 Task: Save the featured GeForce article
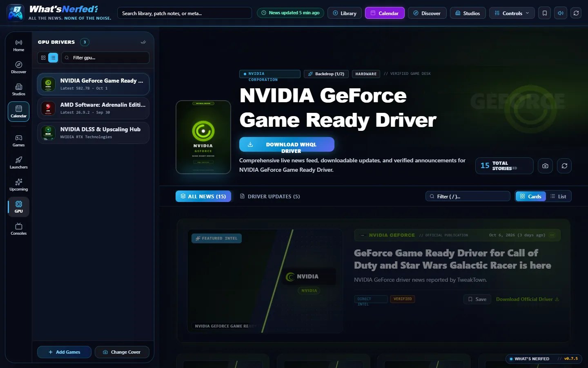click(477, 299)
